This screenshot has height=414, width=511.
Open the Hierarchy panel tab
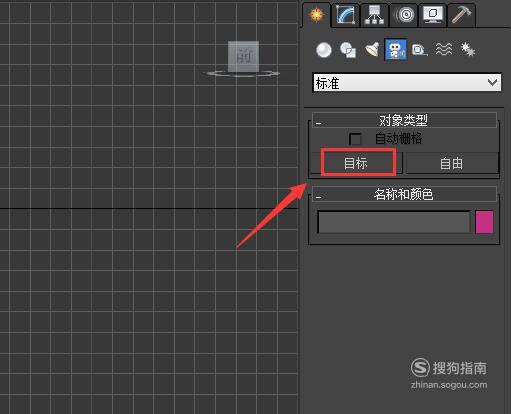(x=374, y=15)
